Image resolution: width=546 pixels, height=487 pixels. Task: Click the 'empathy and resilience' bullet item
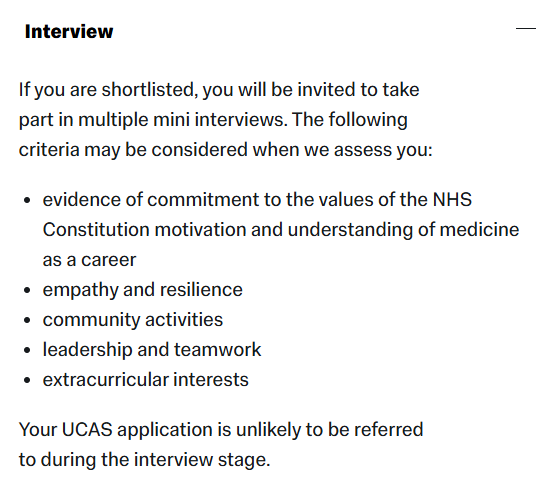pos(142,290)
